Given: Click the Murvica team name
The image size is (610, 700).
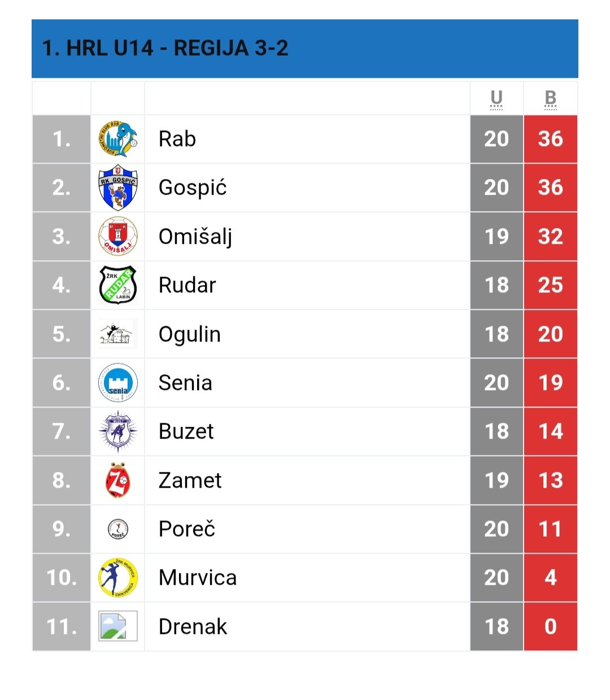Looking at the screenshot, I should click(198, 577).
